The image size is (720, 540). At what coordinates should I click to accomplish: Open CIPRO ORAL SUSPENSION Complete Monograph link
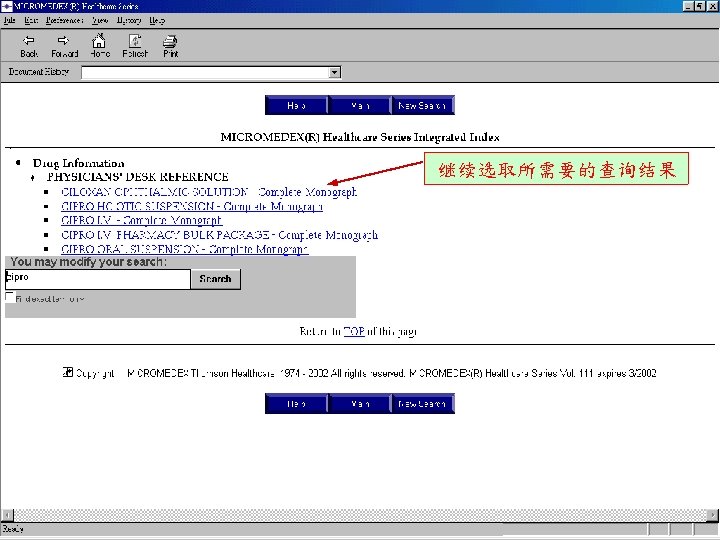point(185,249)
